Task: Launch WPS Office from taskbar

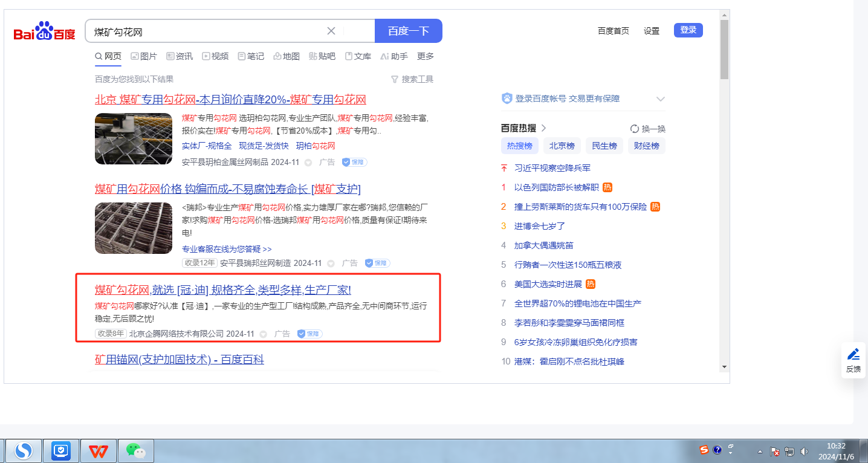Action: click(99, 451)
